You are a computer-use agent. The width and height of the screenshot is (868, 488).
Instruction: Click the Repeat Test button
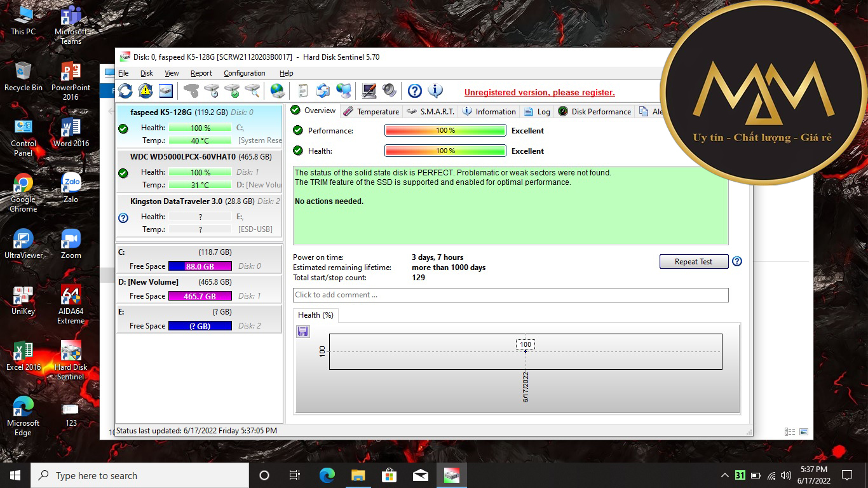point(694,261)
